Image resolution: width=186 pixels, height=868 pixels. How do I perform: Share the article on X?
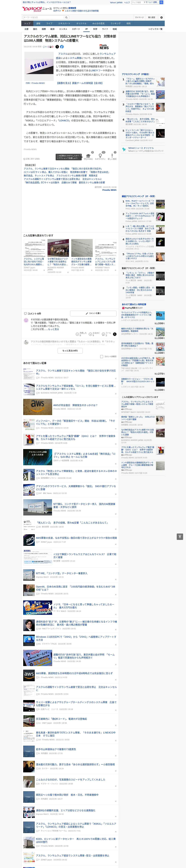[x=57, y=47]
